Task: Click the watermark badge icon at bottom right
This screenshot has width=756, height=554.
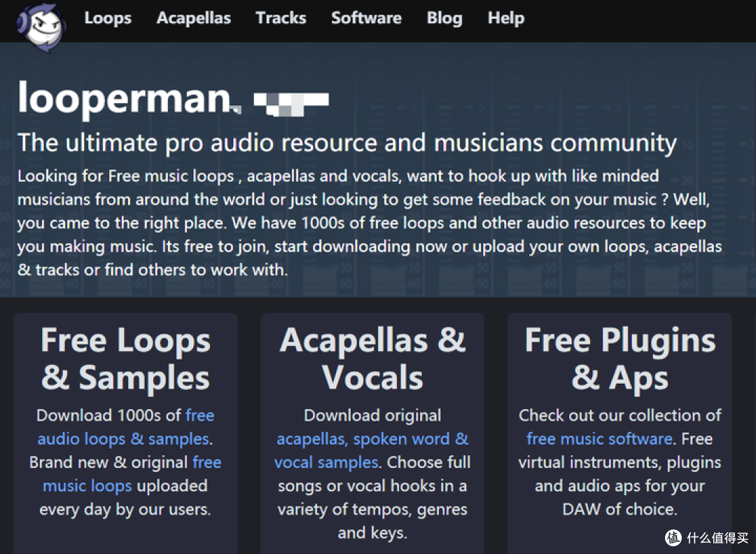Action: click(x=673, y=537)
